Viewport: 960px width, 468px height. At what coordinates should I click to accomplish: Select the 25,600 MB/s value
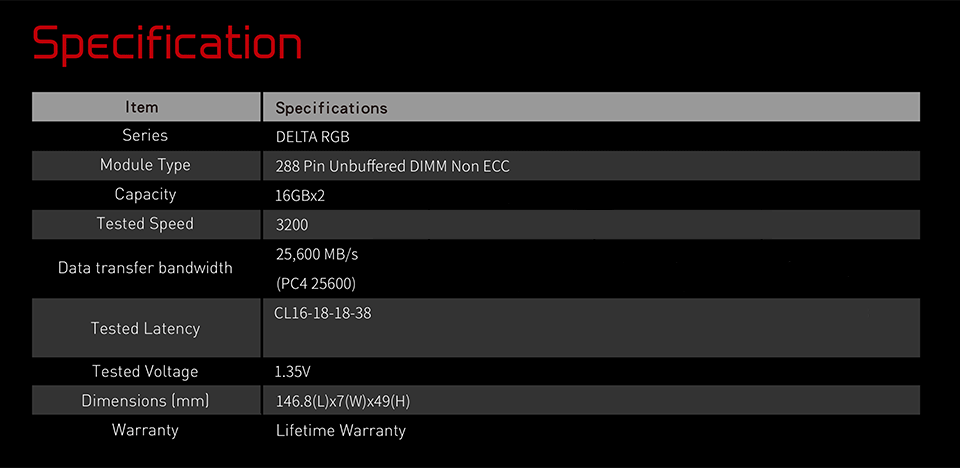click(x=317, y=254)
